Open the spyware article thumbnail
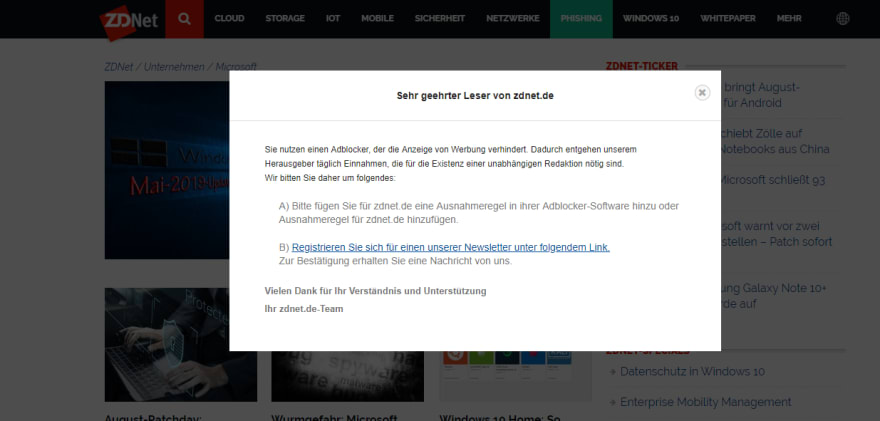Viewport: 880px width, 421px height. click(347, 376)
